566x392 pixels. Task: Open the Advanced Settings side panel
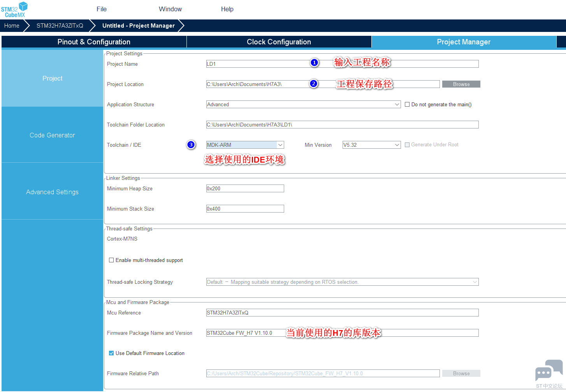[x=52, y=192]
